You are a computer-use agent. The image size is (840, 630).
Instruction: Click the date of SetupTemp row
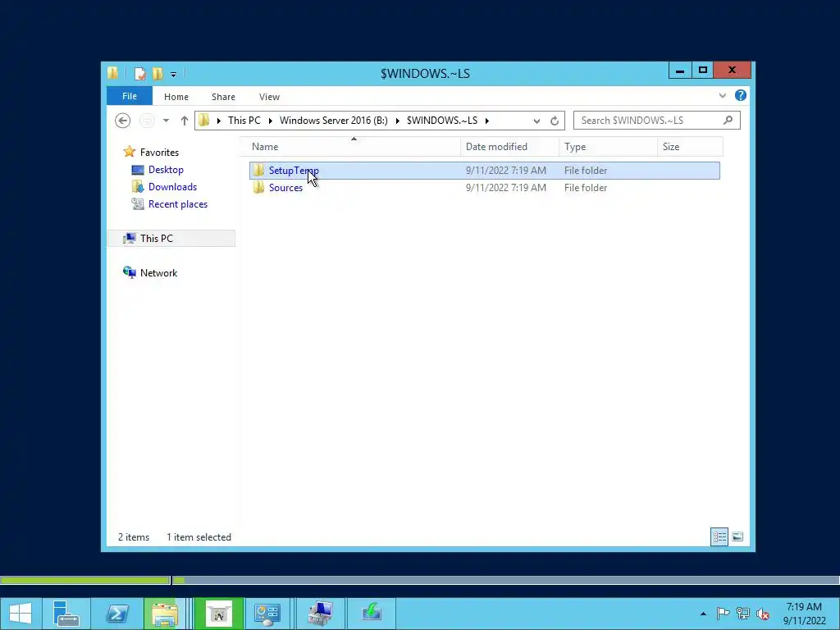tap(505, 171)
